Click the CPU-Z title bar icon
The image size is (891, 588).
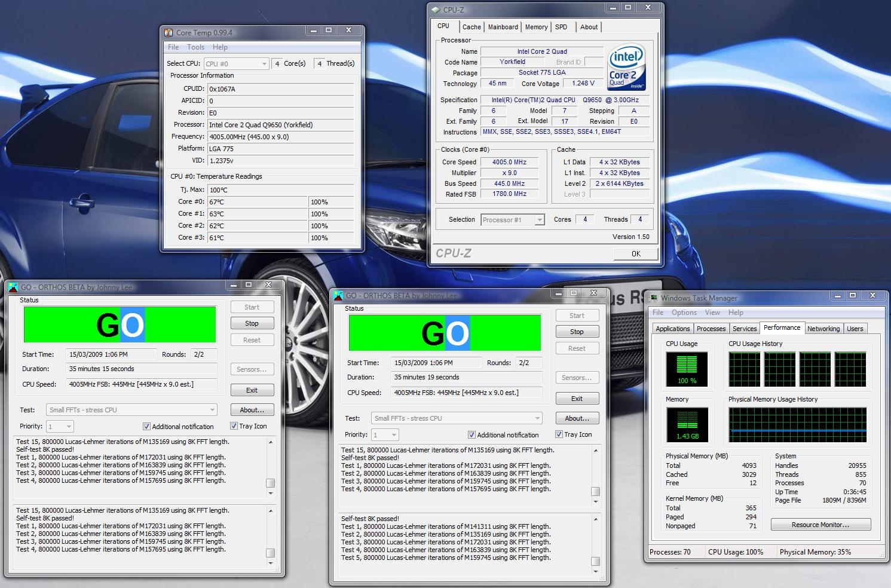click(436, 10)
